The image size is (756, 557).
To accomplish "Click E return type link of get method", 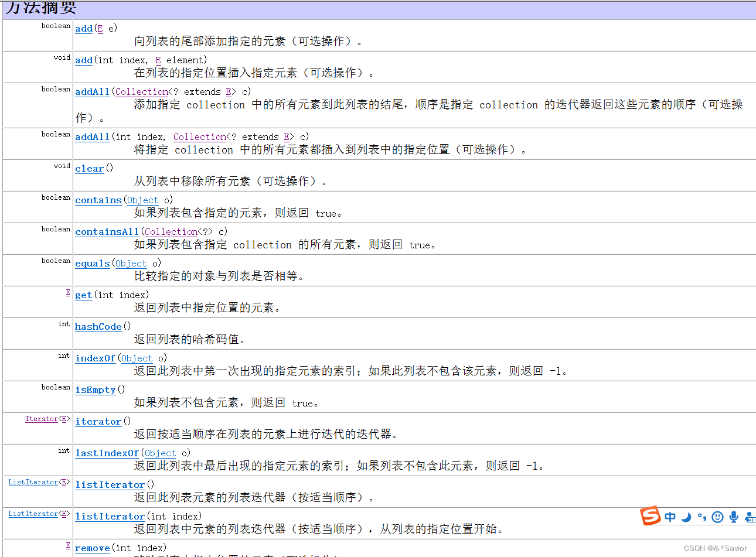I will point(68,292).
